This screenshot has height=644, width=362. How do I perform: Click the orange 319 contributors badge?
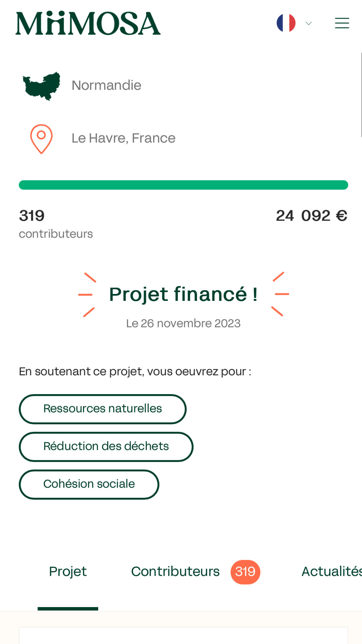[245, 572]
